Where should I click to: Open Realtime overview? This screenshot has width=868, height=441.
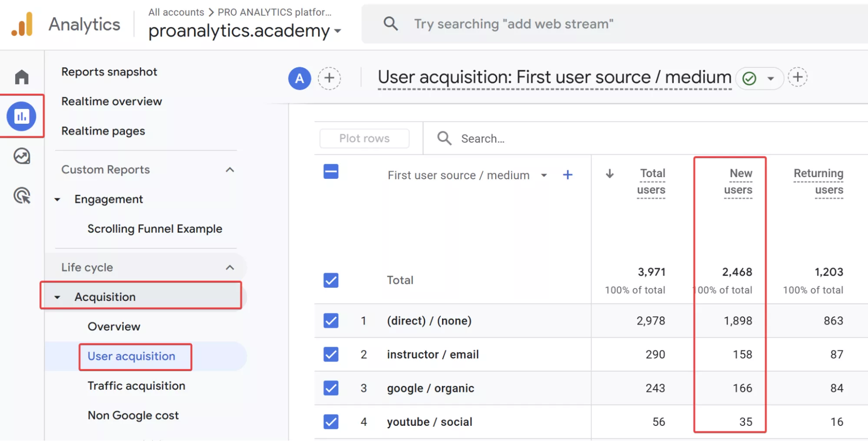point(112,101)
